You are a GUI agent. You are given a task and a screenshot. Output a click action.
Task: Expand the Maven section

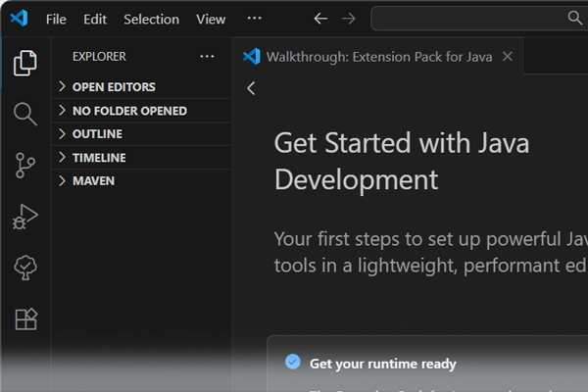[x=92, y=181]
